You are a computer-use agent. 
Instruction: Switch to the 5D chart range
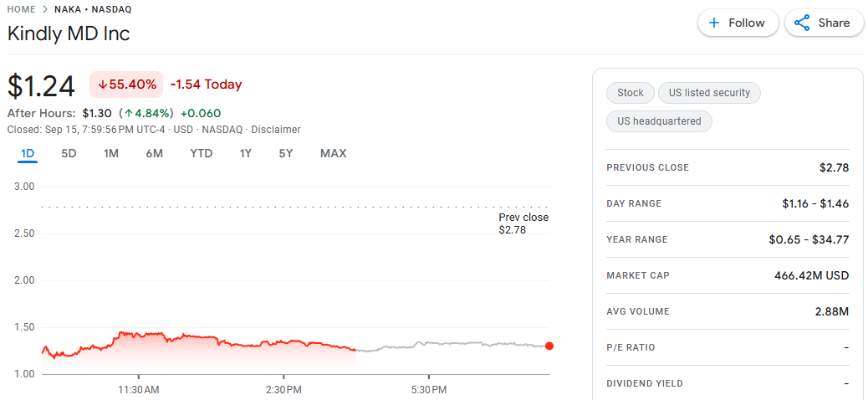(x=69, y=153)
